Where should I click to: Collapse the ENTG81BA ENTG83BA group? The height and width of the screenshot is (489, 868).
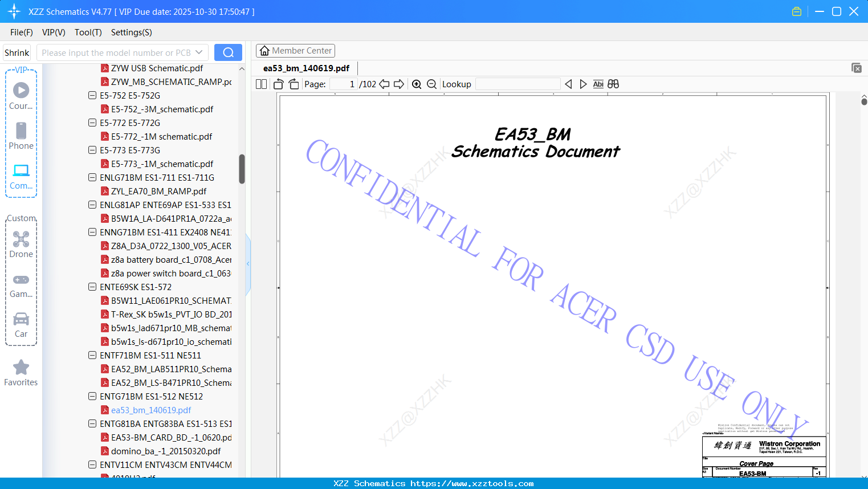coord(92,423)
